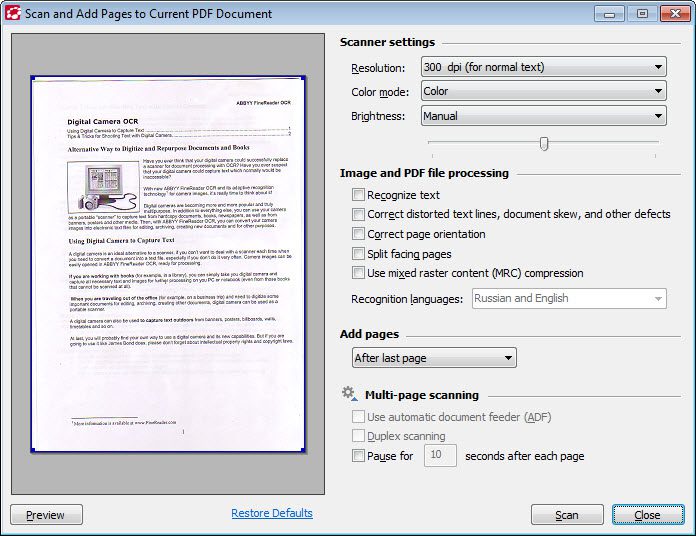Close the dialog with the red X

675,14
